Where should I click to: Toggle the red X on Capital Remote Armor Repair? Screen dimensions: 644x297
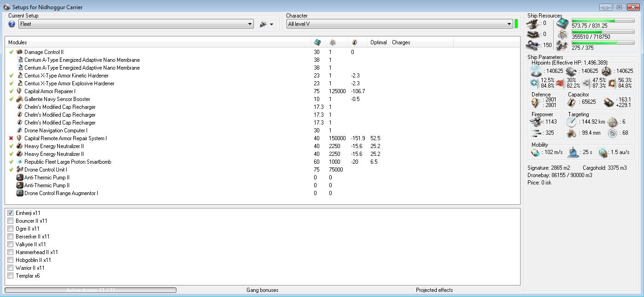point(11,138)
